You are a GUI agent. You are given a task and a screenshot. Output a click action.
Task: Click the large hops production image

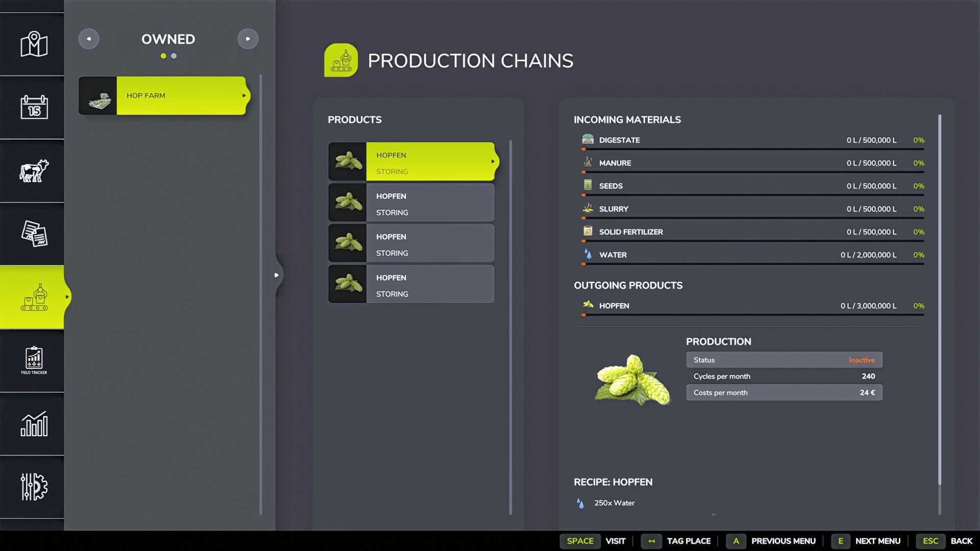[633, 380]
